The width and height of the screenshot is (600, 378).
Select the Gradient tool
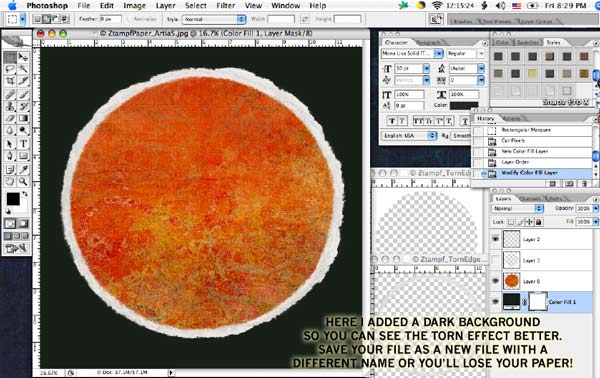(x=23, y=118)
